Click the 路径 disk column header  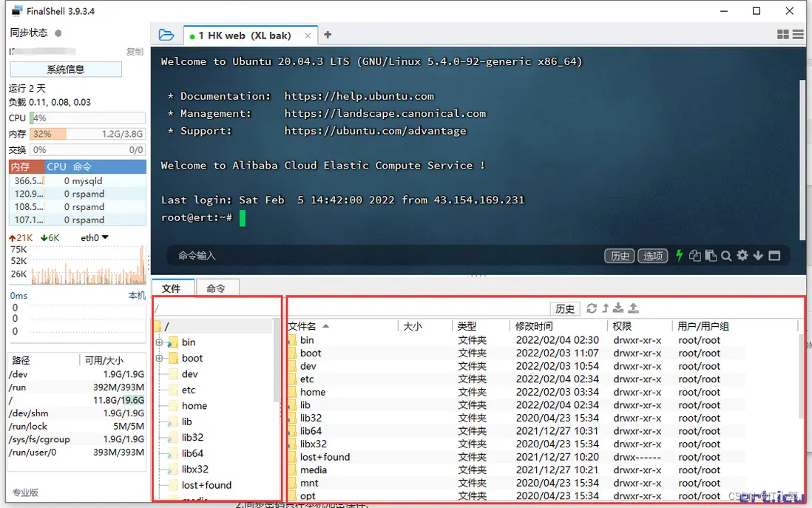click(44, 360)
